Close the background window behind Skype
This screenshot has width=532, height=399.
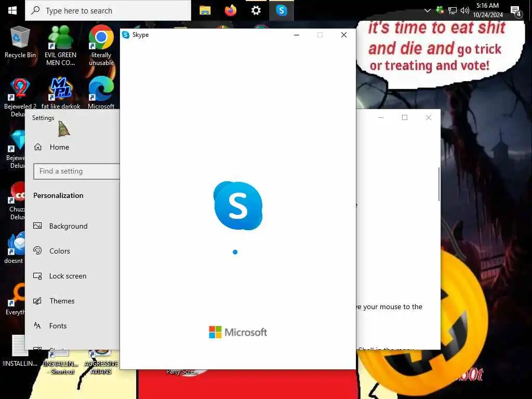pyautogui.click(x=429, y=117)
